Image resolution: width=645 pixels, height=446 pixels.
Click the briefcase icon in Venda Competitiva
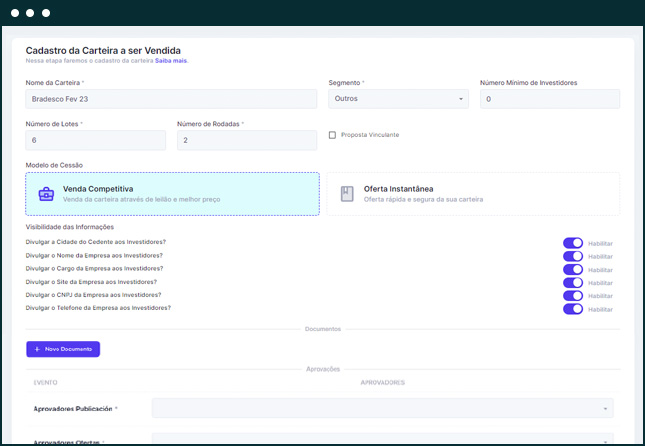46,194
